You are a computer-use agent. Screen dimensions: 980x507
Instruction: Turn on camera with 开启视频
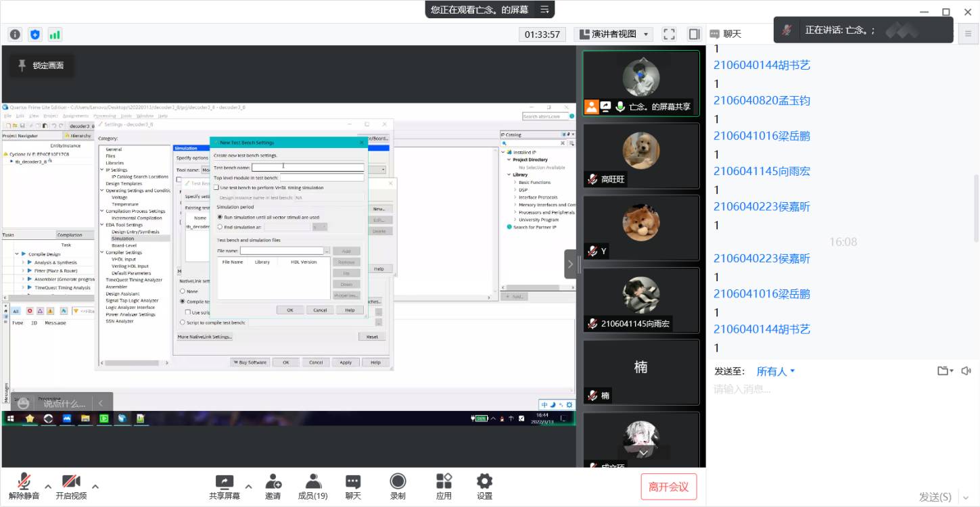[71, 486]
